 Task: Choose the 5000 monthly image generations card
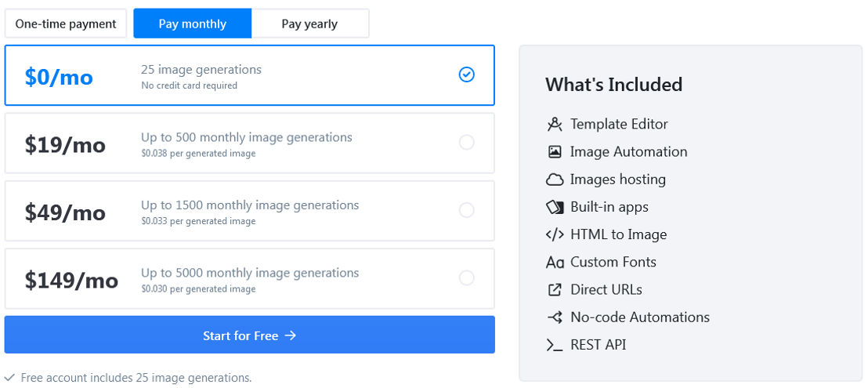click(250, 278)
